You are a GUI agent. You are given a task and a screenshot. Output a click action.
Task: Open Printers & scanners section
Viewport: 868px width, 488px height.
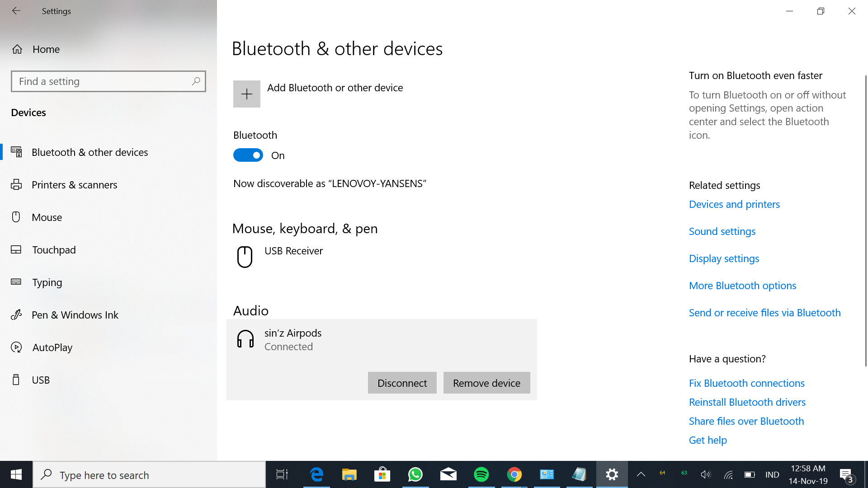click(x=108, y=185)
